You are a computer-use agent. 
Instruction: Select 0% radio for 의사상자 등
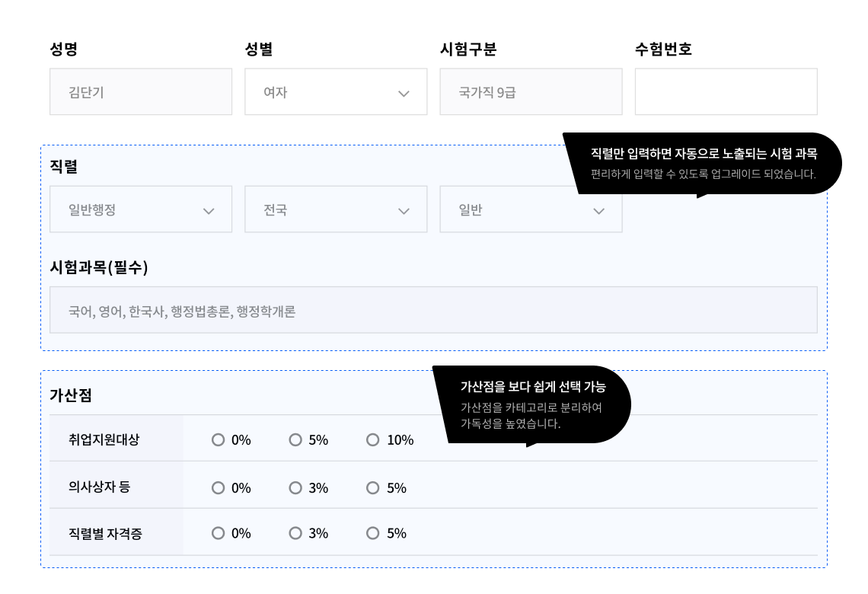click(x=219, y=487)
